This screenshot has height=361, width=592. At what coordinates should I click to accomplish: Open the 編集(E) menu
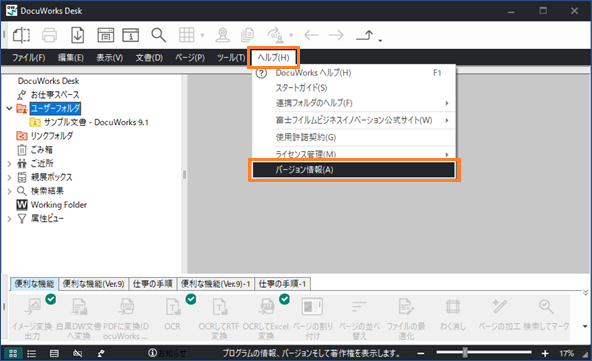pos(71,57)
